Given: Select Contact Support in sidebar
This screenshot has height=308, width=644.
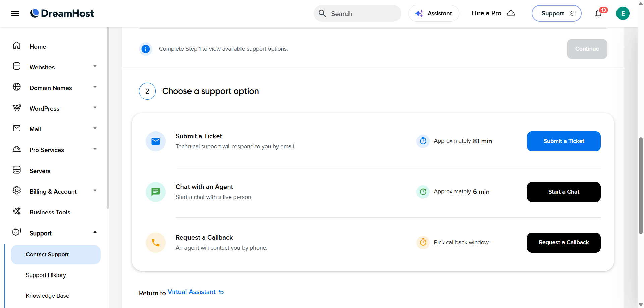Looking at the screenshot, I should [56, 255].
